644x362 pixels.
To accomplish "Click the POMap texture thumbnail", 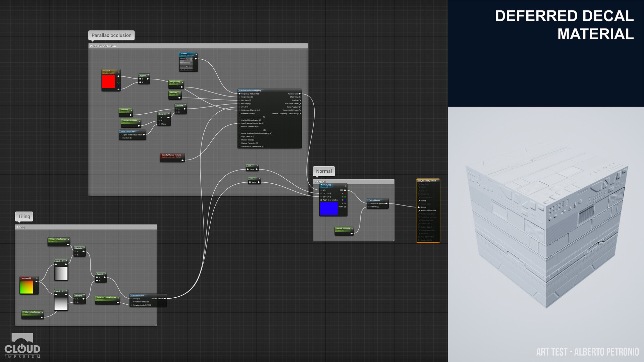I will (186, 64).
